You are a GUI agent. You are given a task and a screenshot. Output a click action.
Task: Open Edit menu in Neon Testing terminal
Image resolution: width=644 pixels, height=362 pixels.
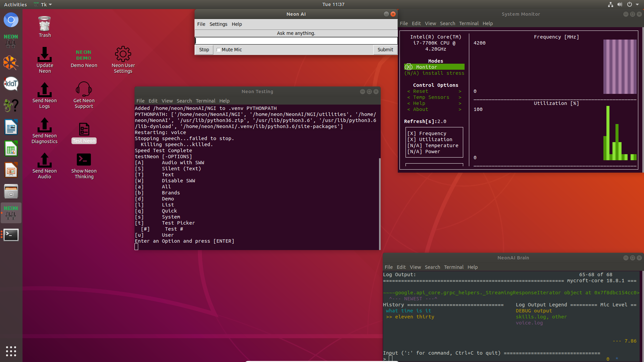pos(153,101)
